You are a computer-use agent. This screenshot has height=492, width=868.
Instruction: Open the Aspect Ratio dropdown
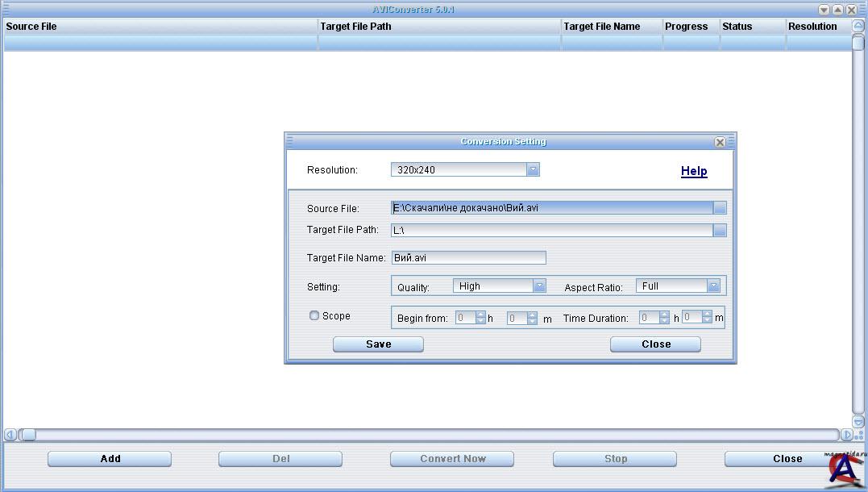(712, 286)
